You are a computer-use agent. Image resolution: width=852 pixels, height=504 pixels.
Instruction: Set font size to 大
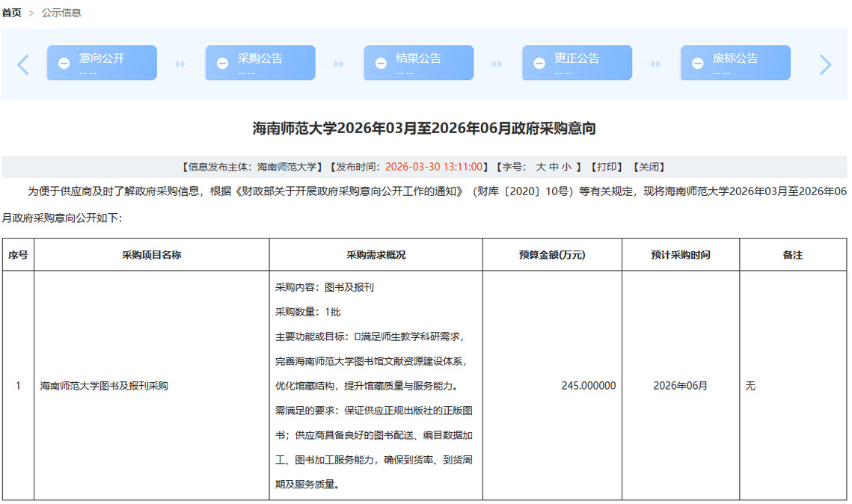pyautogui.click(x=541, y=167)
